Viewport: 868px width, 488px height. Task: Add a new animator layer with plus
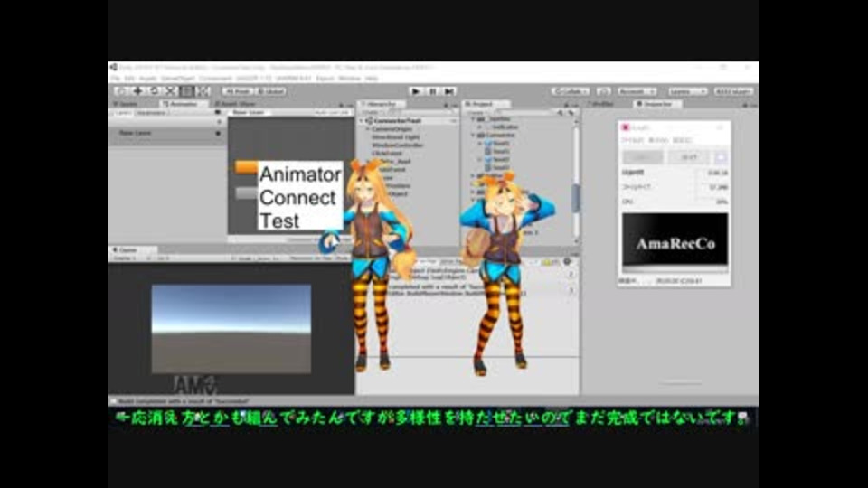tap(219, 122)
